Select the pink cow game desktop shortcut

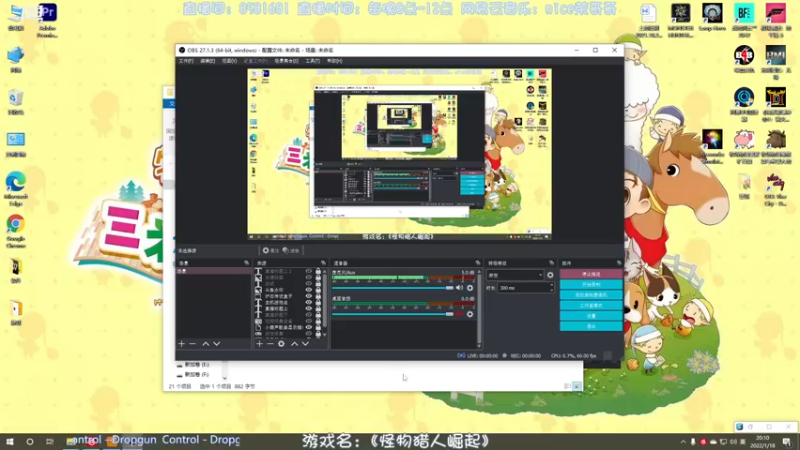pyautogui.click(x=744, y=146)
